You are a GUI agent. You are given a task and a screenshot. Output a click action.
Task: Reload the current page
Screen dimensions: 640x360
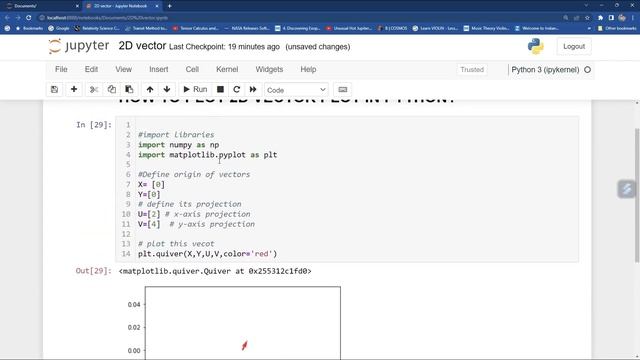coord(29,18)
